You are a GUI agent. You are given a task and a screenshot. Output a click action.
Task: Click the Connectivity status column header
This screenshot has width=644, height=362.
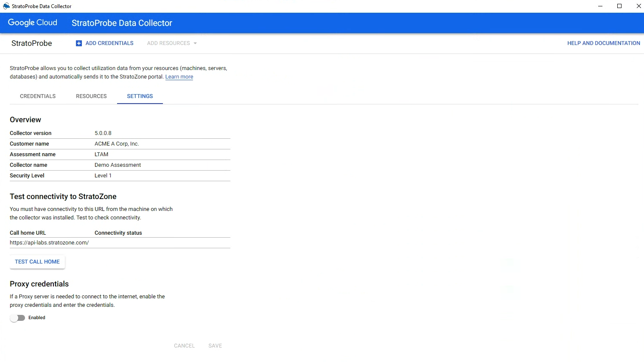[x=118, y=233]
